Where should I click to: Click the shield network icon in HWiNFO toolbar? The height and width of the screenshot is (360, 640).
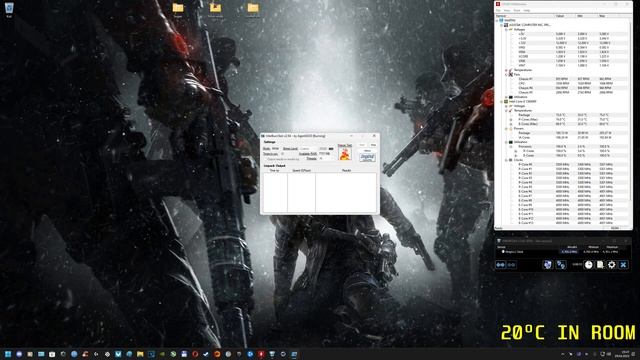click(548, 265)
